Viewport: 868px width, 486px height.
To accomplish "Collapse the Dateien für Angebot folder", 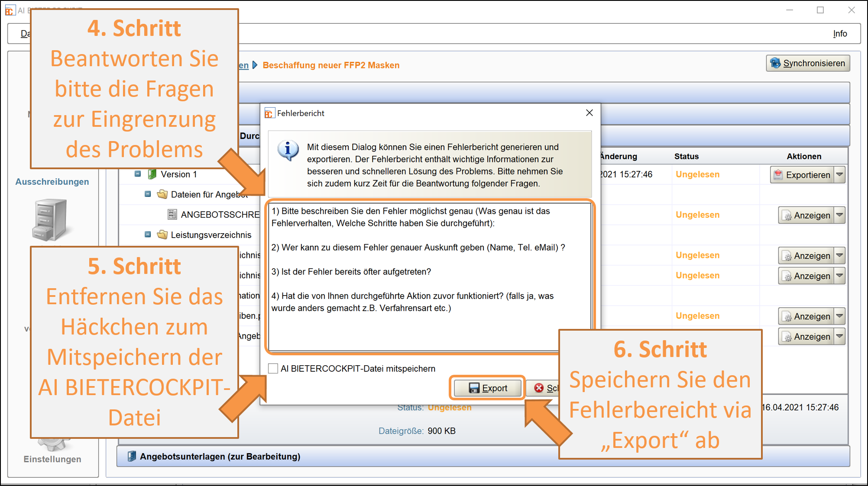I will tap(148, 194).
